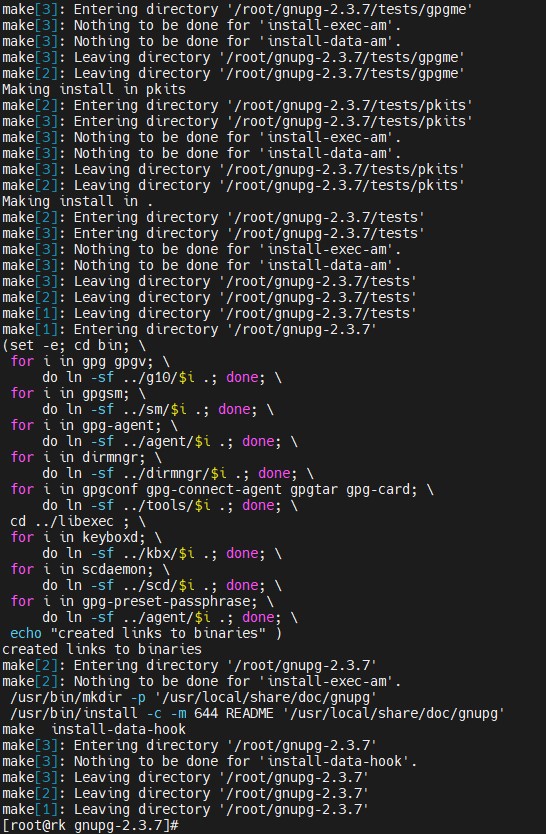Click the 'Making install in pkits' line

(94, 89)
